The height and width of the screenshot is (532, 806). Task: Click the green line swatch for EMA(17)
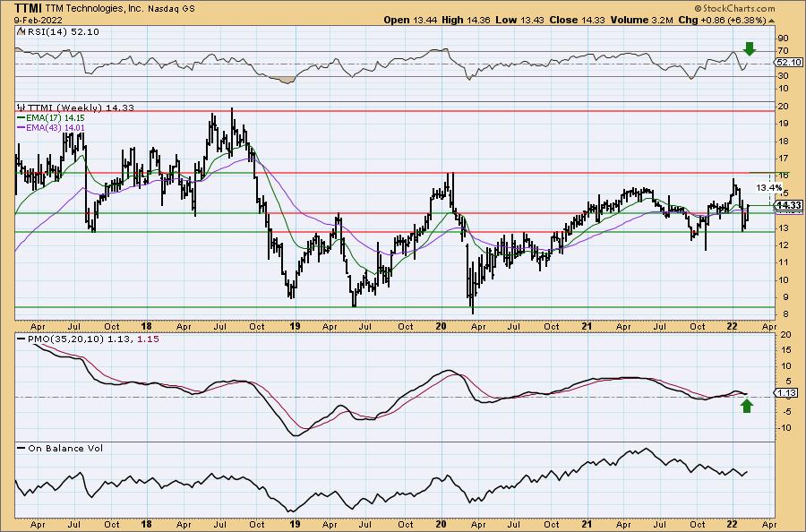[21, 117]
